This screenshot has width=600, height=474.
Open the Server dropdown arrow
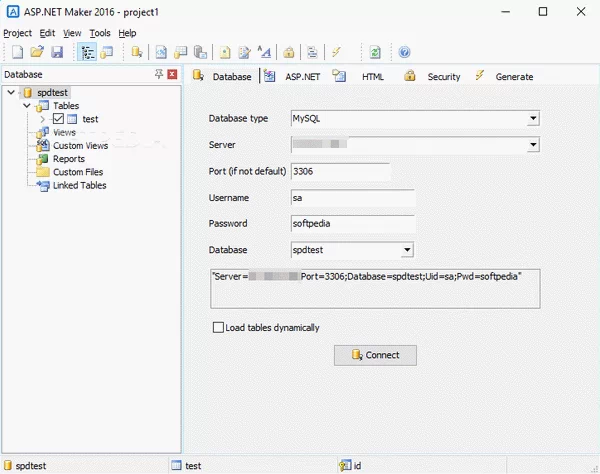(533, 145)
